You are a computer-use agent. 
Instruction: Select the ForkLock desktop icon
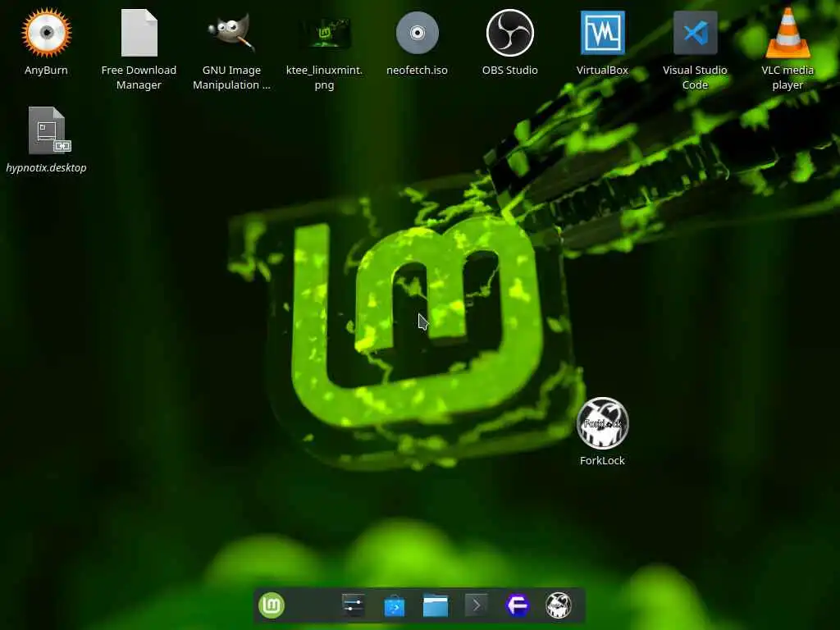[603, 423]
